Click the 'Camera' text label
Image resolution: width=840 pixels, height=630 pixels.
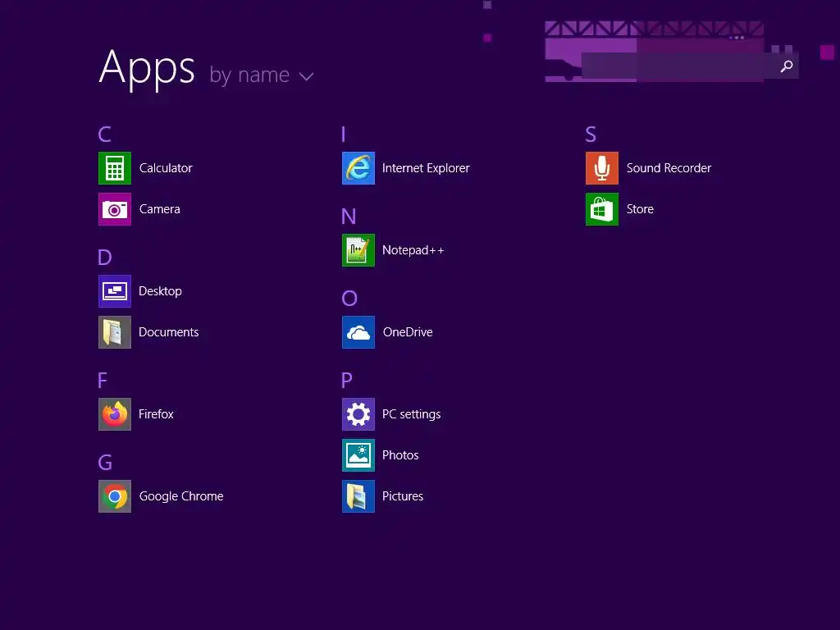coord(160,209)
